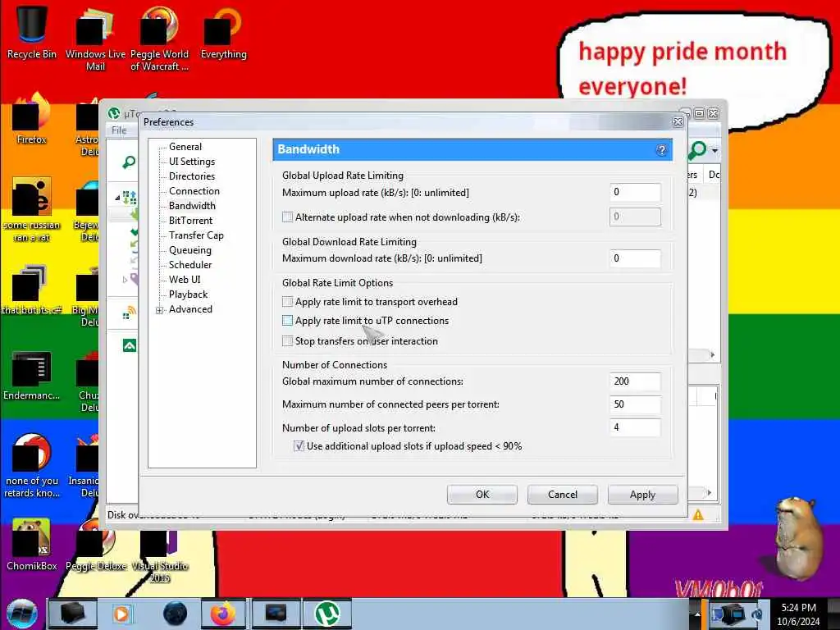Screen dimensions: 840x630
Task: Select Torrents icon in uTorrent sidebar
Action: click(129, 198)
